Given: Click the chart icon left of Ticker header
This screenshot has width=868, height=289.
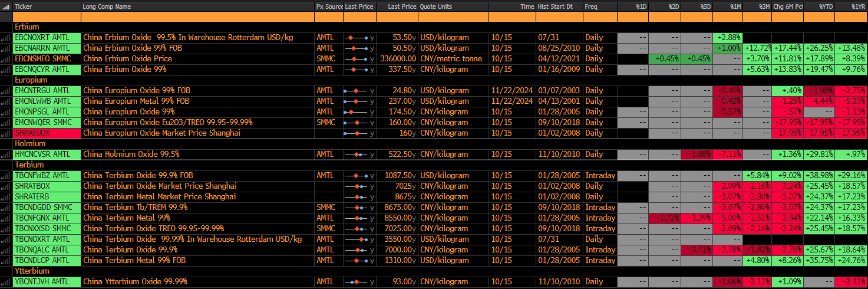Looking at the screenshot, I should click(6, 6).
